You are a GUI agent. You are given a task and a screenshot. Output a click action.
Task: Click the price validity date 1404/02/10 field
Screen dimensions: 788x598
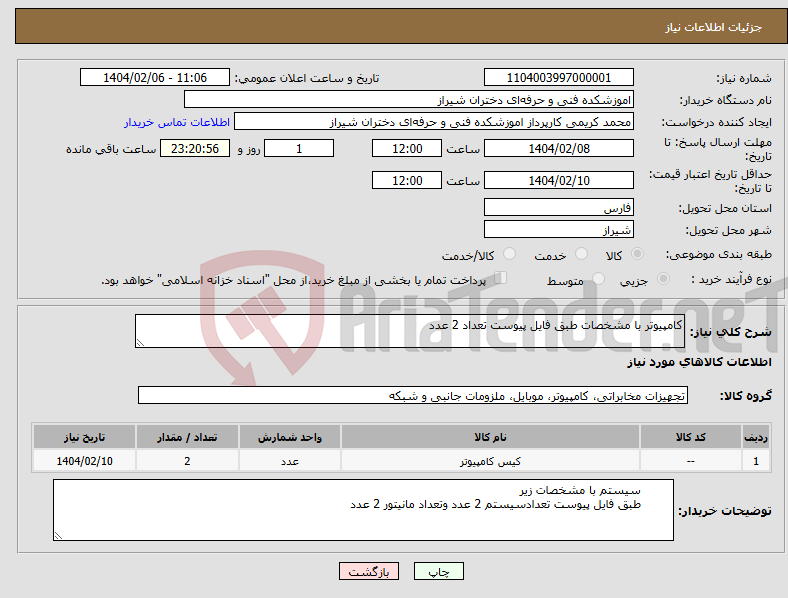[558, 180]
